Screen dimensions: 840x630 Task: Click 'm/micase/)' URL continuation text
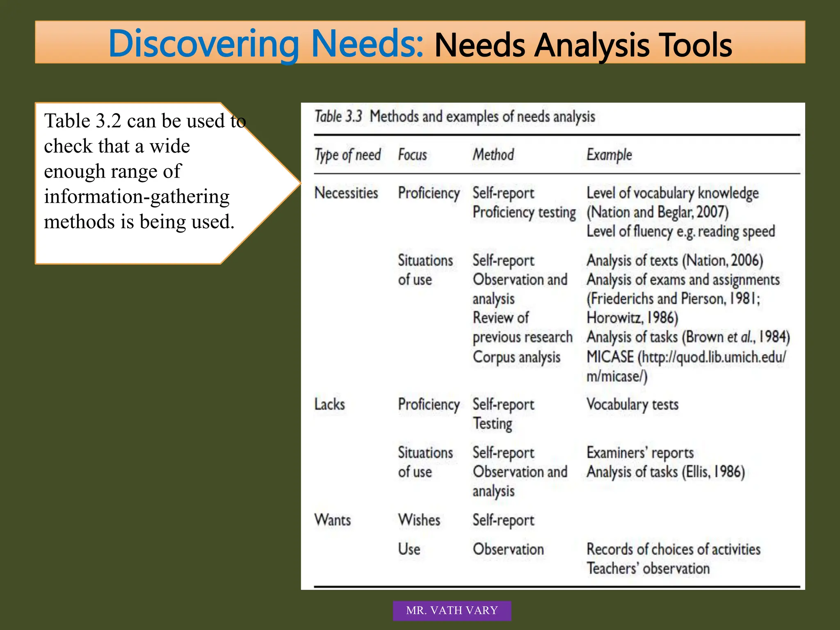[x=617, y=376]
